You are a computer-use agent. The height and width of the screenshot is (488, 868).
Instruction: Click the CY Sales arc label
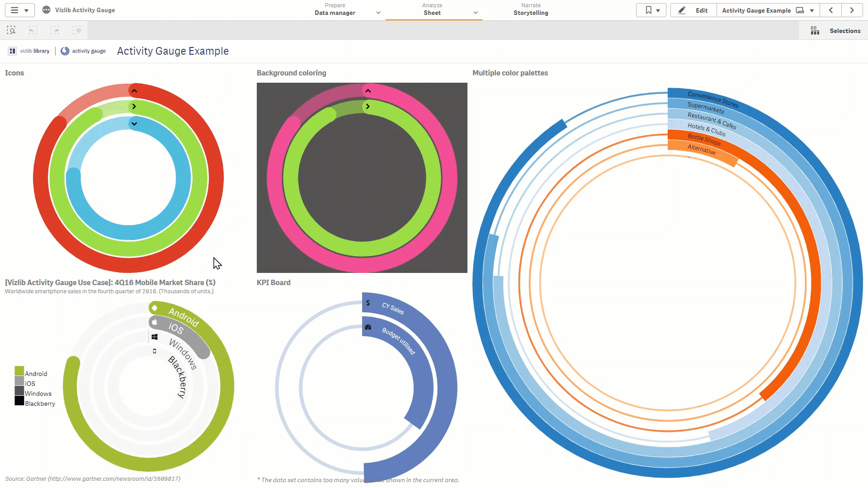coord(393,308)
